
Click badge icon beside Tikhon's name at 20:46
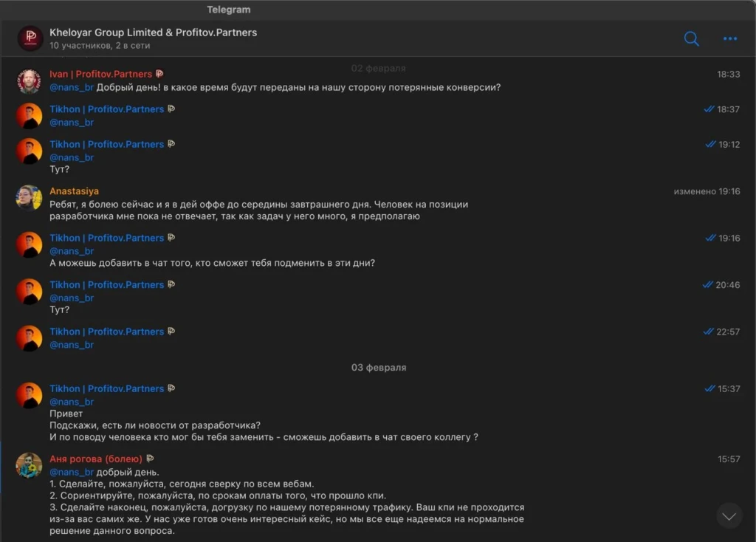[x=171, y=284]
